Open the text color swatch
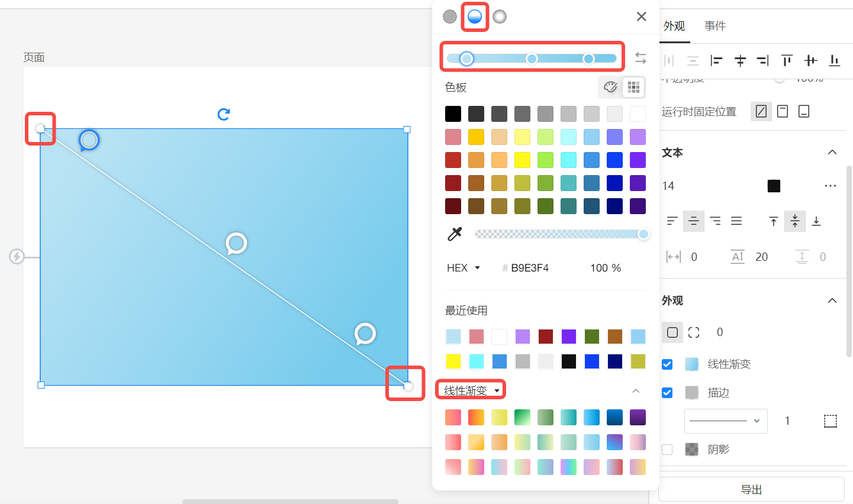The image size is (853, 504). pyautogui.click(x=774, y=186)
